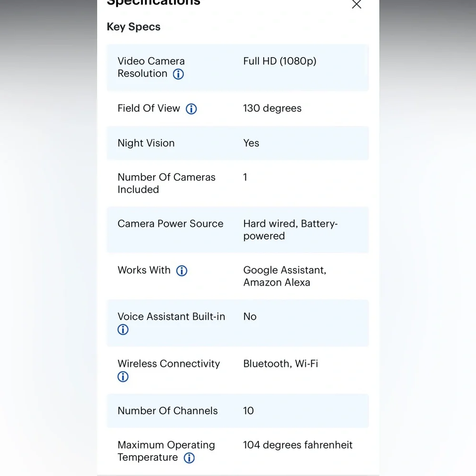
Task: Click the 130 degrees value
Action: click(x=272, y=109)
